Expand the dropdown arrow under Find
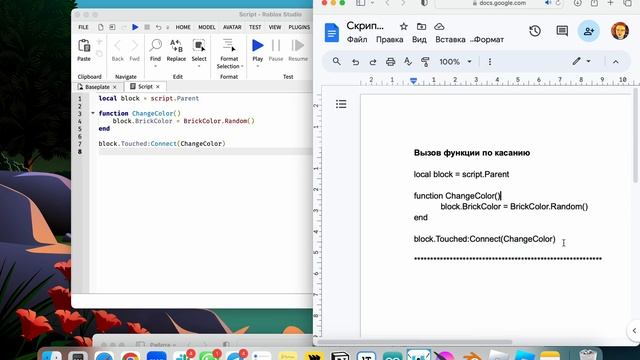Image resolution: width=640 pixels, height=360 pixels. [x=155, y=66]
